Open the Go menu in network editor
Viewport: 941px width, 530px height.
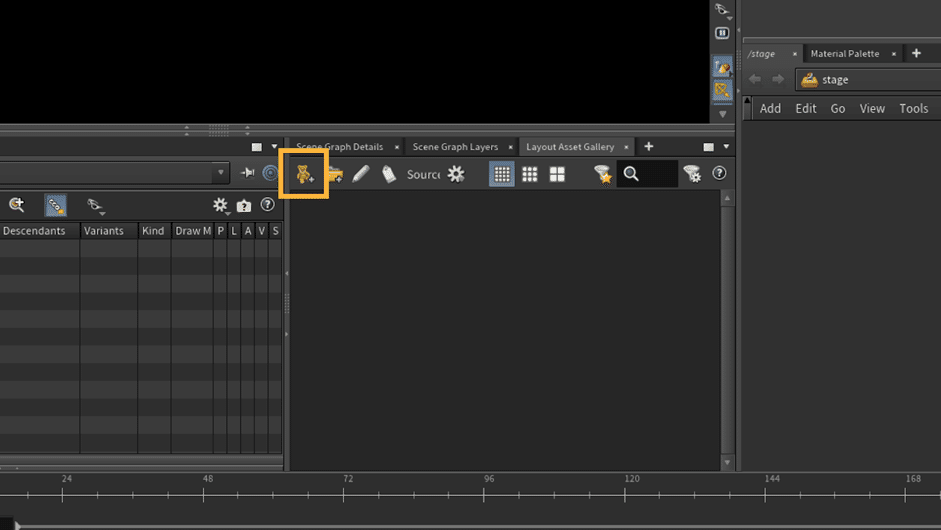(838, 109)
